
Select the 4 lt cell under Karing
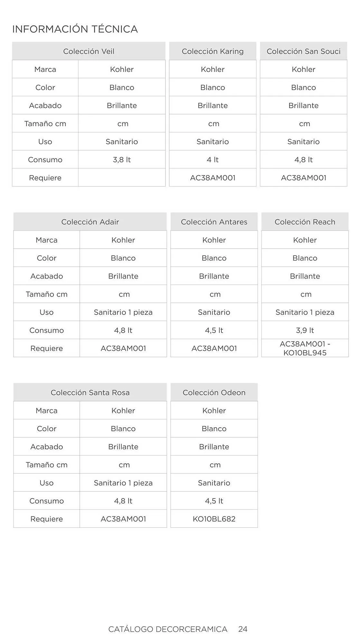coord(213,160)
